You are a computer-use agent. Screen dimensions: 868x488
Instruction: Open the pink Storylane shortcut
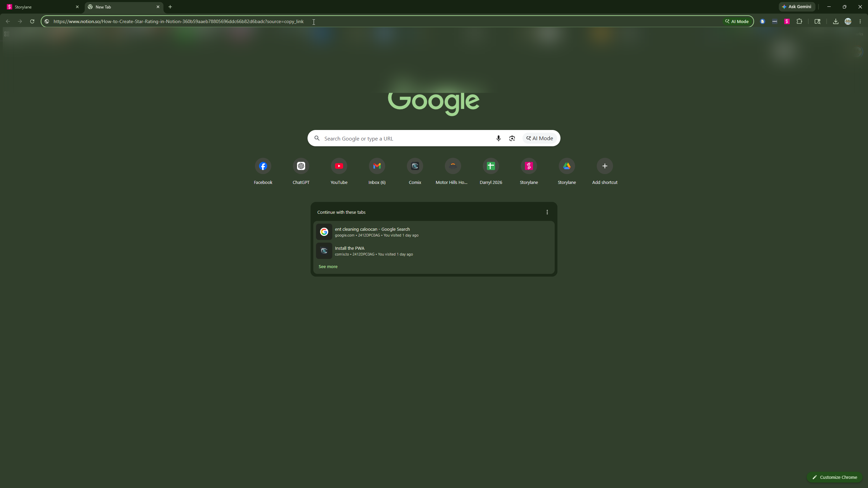(529, 166)
